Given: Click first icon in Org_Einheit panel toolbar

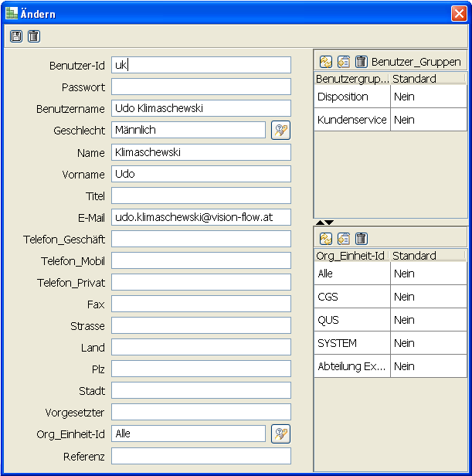Looking at the screenshot, I should [x=326, y=239].
